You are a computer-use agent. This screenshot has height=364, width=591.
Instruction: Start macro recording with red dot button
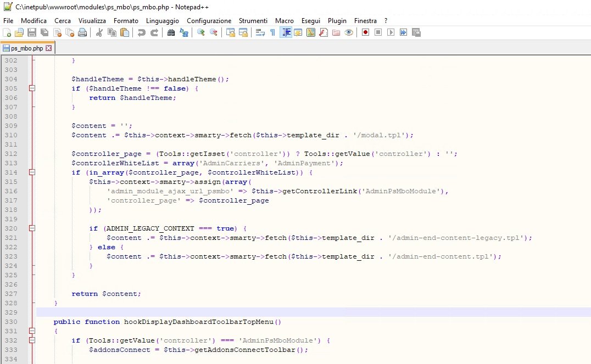[365, 33]
